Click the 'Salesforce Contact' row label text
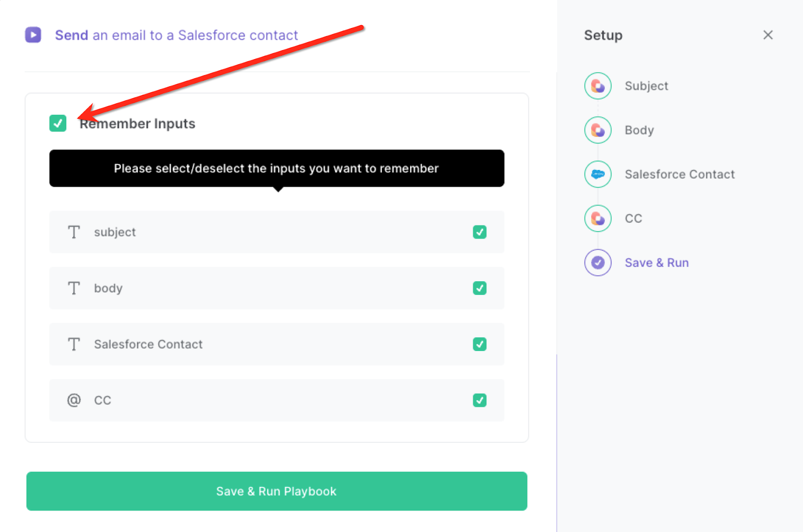803x532 pixels. (x=149, y=344)
